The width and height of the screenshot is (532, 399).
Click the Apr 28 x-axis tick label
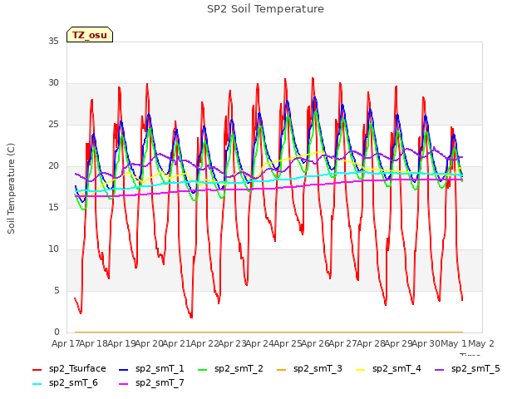point(371,343)
